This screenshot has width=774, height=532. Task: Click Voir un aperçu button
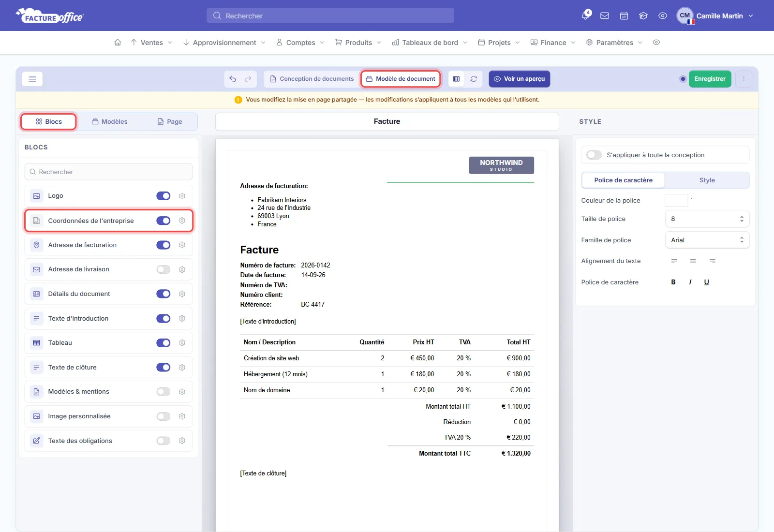tap(519, 79)
